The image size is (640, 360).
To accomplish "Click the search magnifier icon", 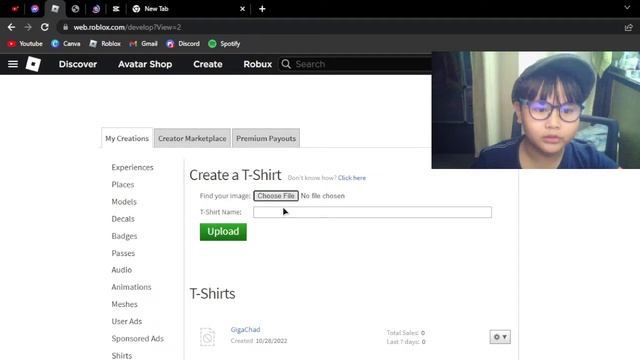I will (x=286, y=64).
